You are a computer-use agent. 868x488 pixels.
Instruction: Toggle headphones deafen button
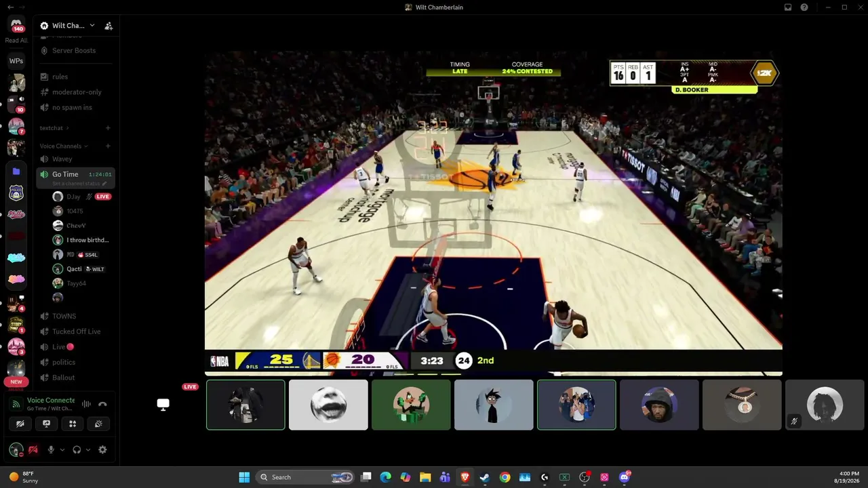click(x=77, y=449)
